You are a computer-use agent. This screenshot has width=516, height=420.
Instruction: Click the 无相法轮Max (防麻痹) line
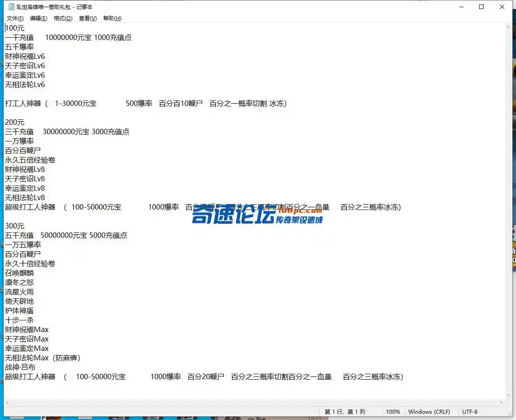(43, 358)
